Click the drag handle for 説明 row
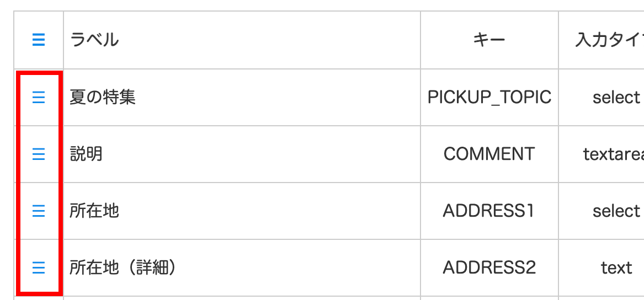Image resolution: width=644 pixels, height=300 pixels. coord(39,154)
